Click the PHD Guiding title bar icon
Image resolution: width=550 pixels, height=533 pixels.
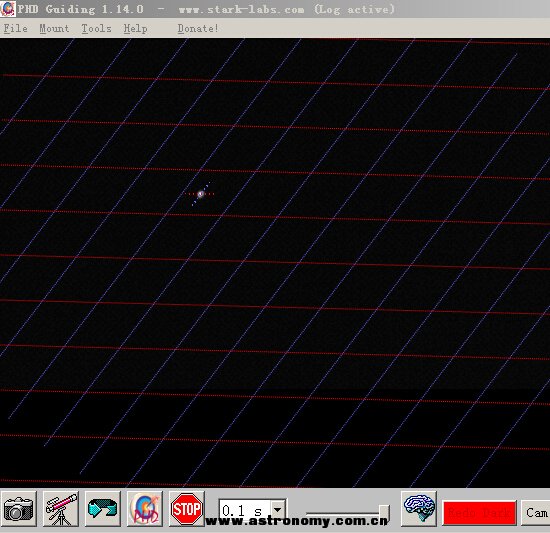pyautogui.click(x=8, y=9)
